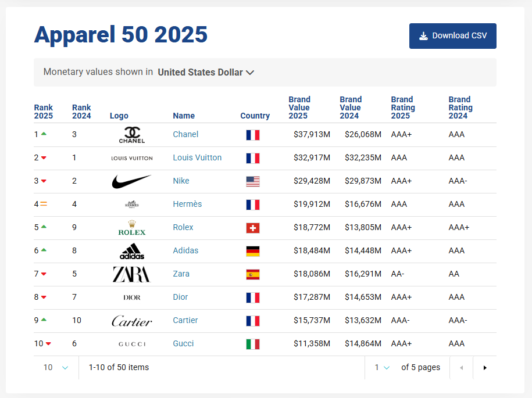Sort by Rank 2025 column header
This screenshot has width=532, height=398.
coord(44,112)
